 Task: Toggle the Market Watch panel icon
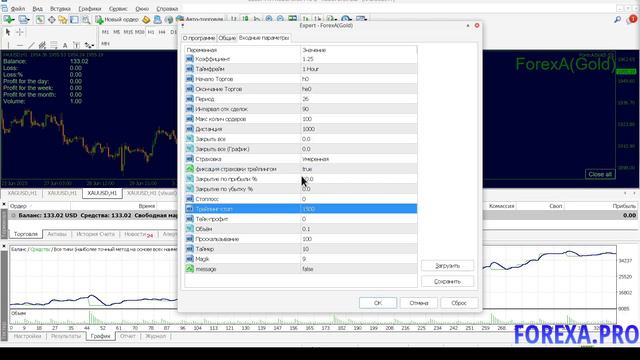pos(40,19)
